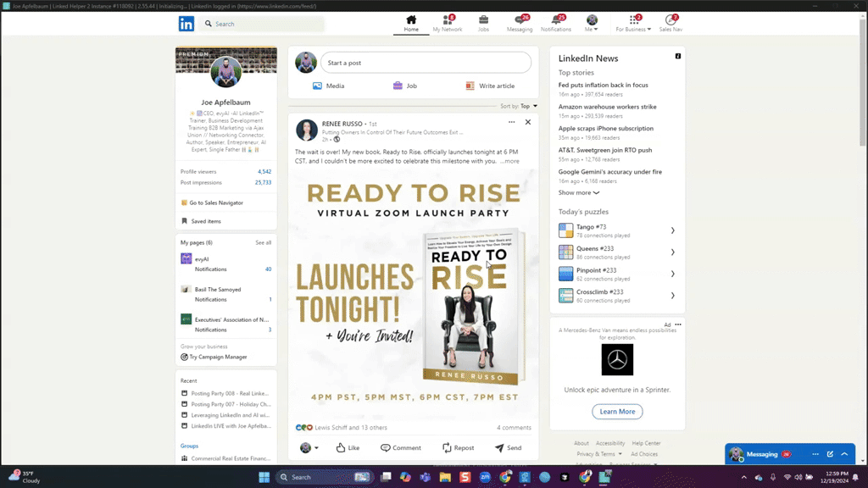
Task: Open three-dot menu on Renee Russo post
Action: click(x=511, y=122)
